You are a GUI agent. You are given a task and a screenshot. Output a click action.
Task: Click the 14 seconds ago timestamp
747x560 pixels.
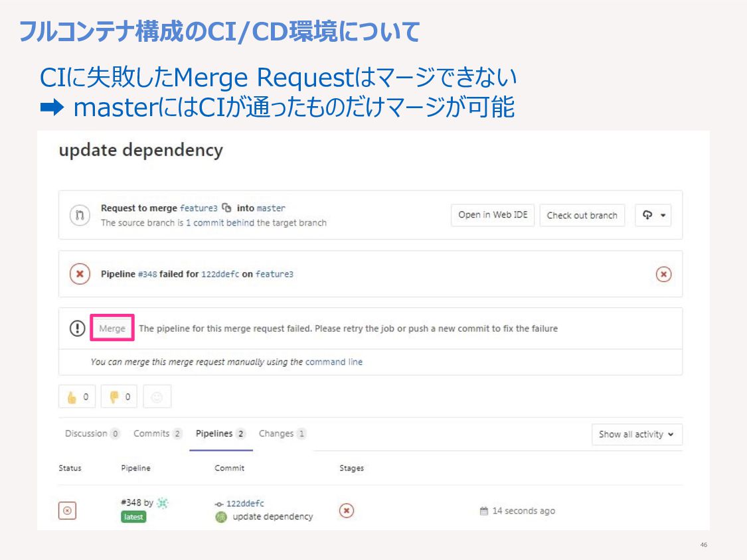524,511
